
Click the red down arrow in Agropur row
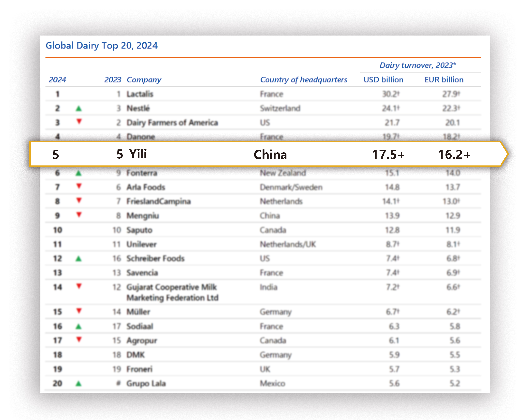click(79, 339)
